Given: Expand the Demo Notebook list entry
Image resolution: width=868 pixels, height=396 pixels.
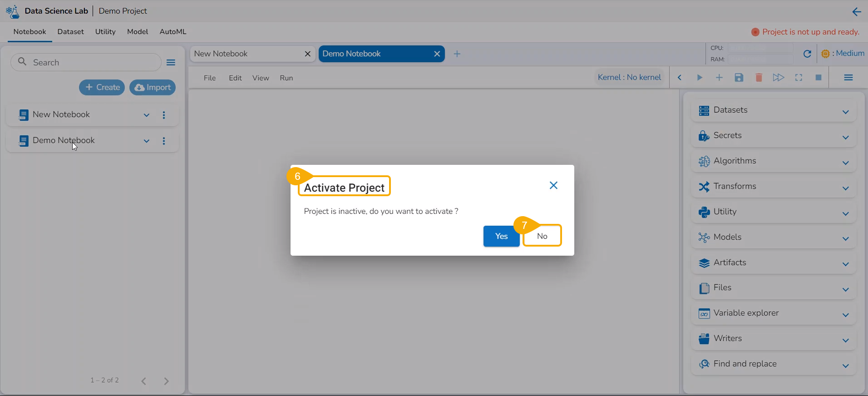Looking at the screenshot, I should 147,141.
